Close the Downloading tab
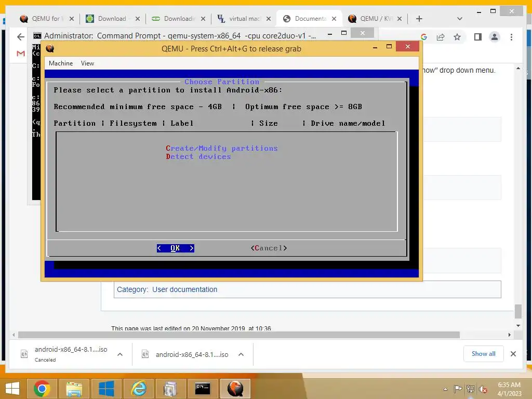The height and width of the screenshot is (399, 532). (203, 19)
